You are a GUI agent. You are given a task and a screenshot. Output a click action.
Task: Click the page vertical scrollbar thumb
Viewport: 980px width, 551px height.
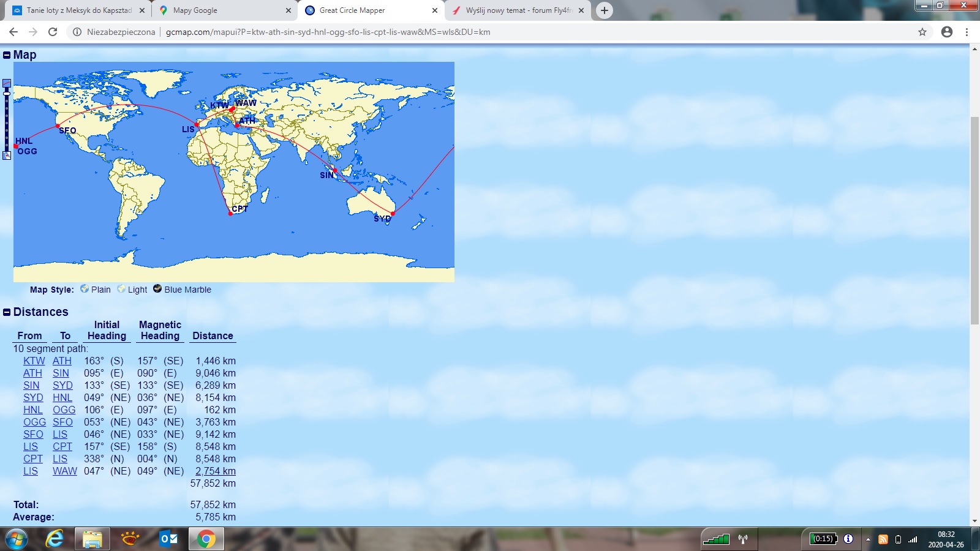(x=974, y=220)
